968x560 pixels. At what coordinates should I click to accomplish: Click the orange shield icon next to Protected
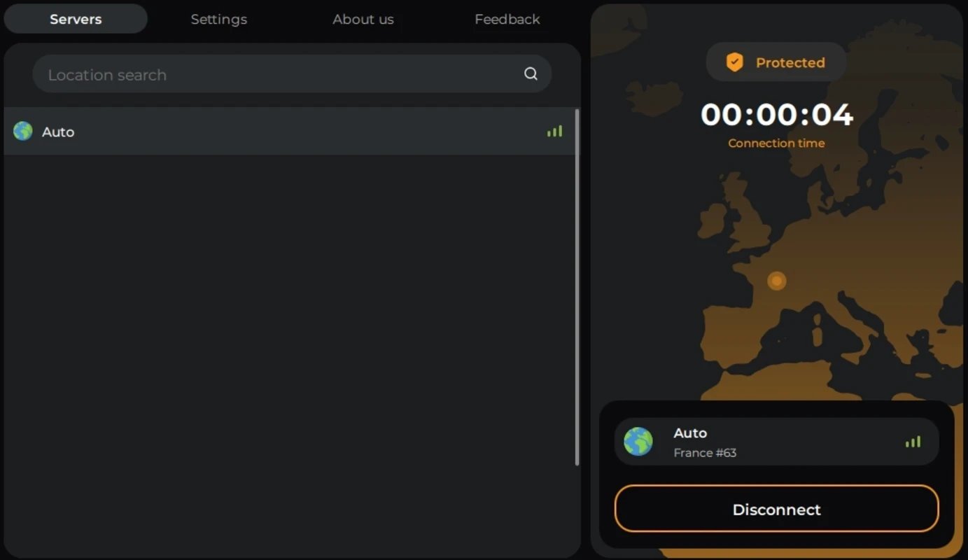pyautogui.click(x=734, y=62)
